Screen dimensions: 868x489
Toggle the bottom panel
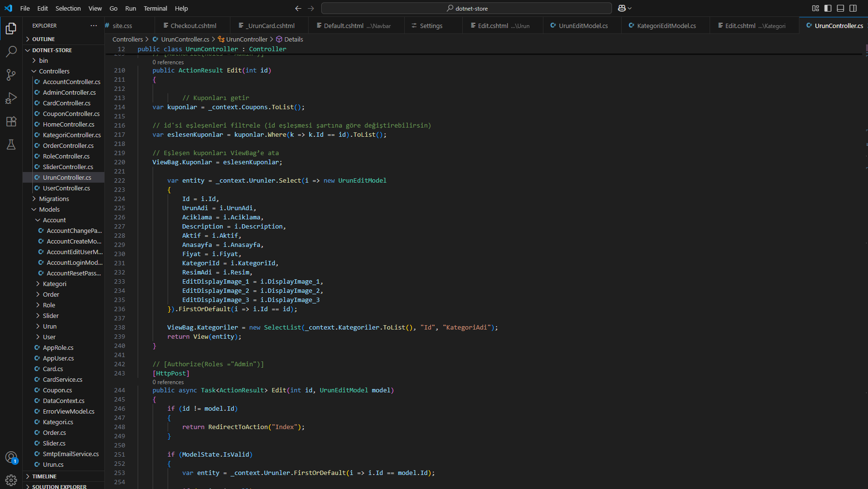[840, 8]
